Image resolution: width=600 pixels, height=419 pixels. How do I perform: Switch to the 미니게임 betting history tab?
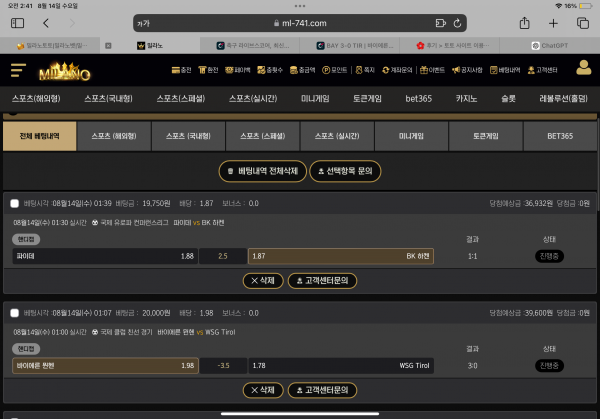point(411,136)
